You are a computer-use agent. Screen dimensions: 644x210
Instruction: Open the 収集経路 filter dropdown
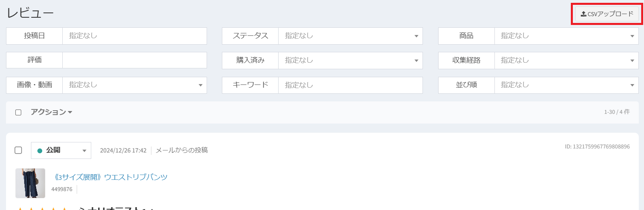click(566, 60)
